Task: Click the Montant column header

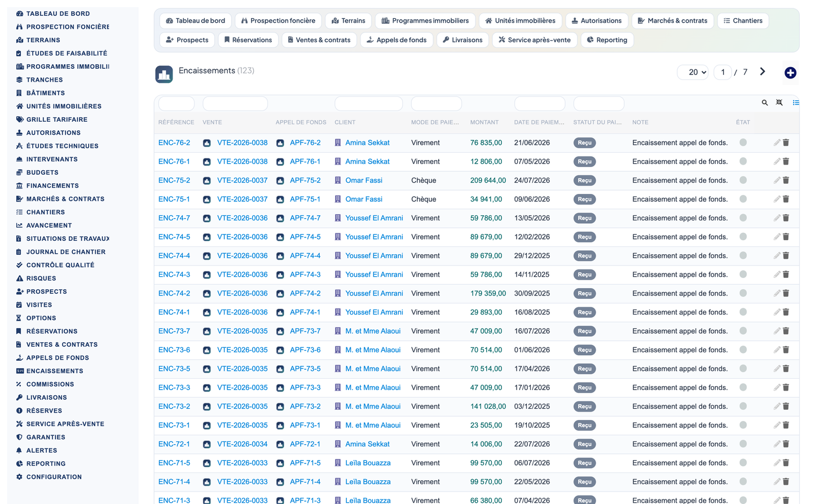Action: click(x=484, y=122)
